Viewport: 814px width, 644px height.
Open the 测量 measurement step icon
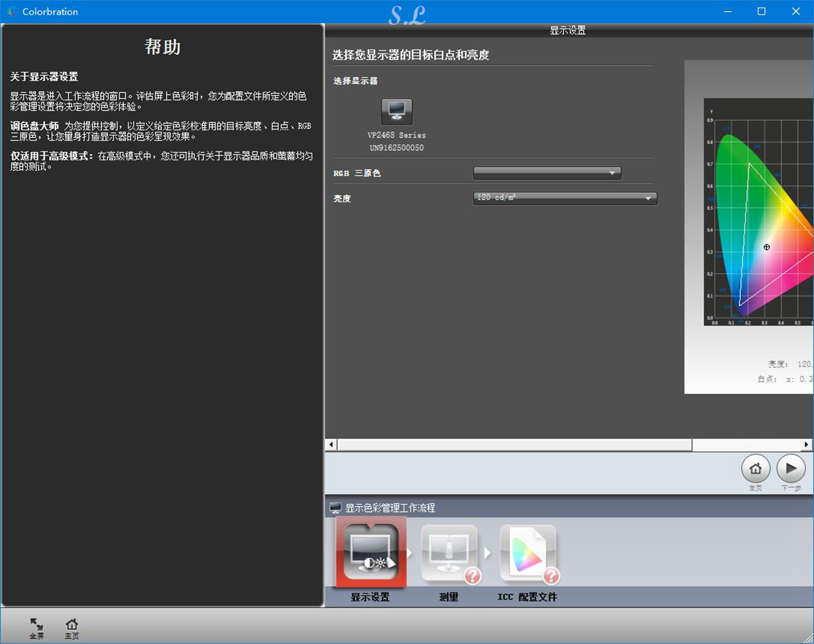(x=449, y=551)
